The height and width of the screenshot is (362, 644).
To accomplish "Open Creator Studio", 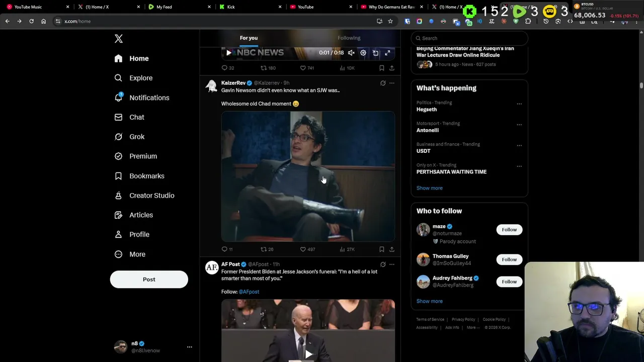I will [144, 196].
